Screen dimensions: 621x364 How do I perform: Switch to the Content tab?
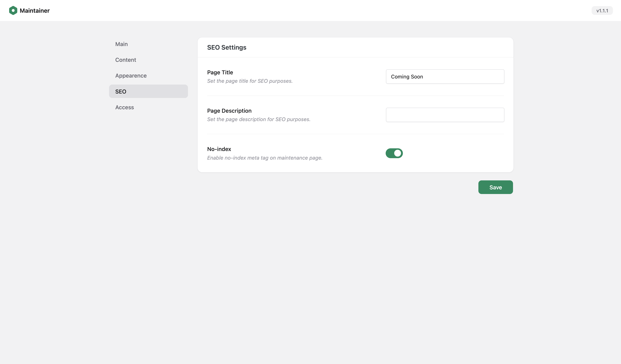(x=125, y=60)
